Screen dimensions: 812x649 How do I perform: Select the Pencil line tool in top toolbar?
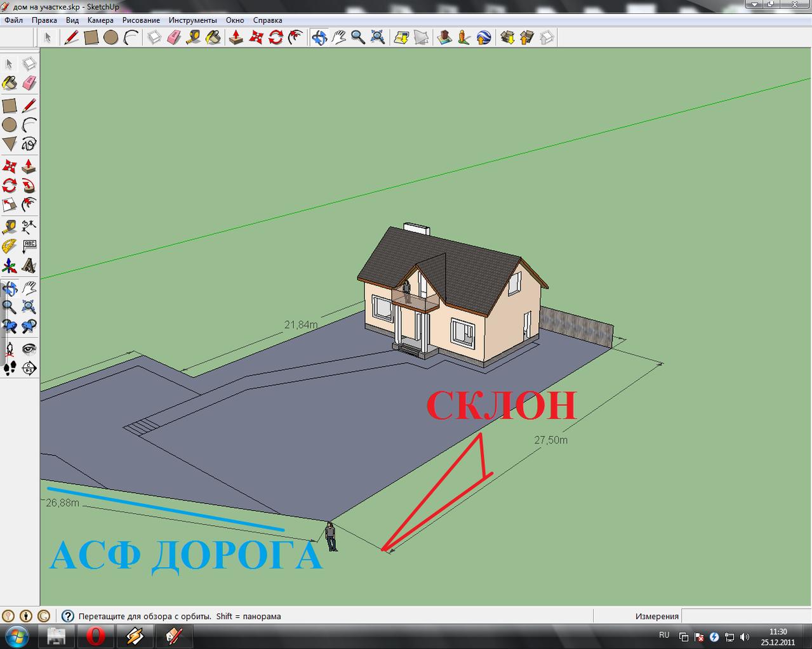click(x=72, y=37)
